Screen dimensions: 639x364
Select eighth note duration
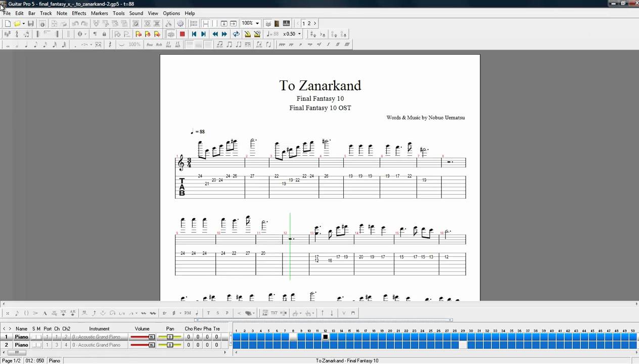point(35,44)
